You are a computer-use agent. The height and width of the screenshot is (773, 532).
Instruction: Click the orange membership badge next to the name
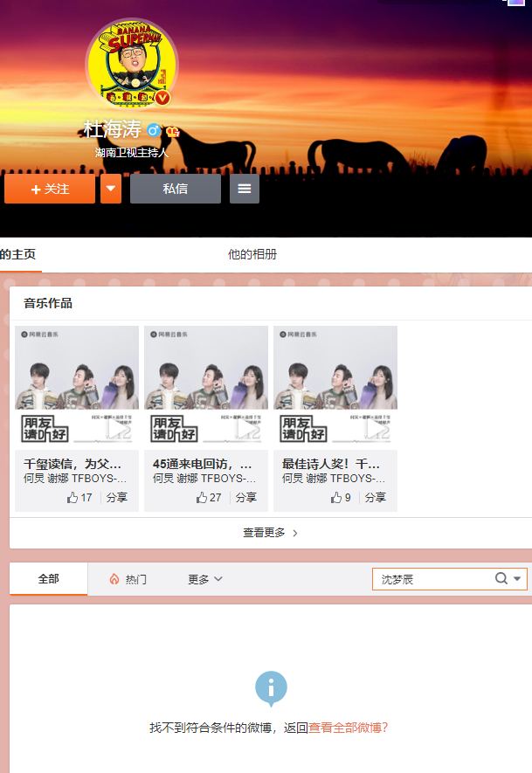[x=172, y=131]
